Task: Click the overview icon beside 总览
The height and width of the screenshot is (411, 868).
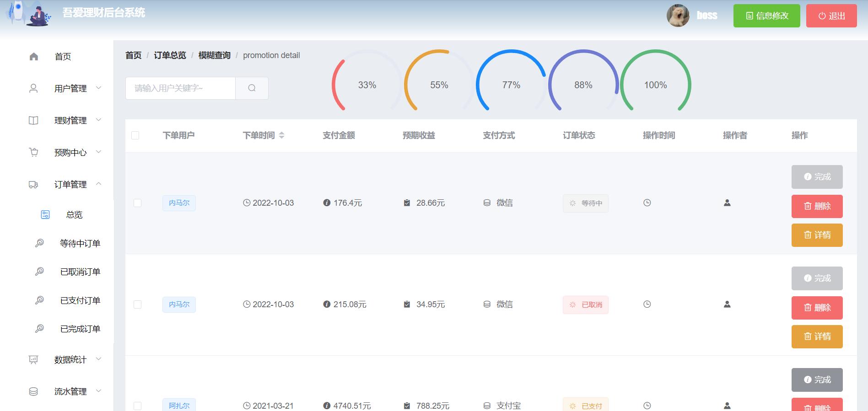Action: point(45,214)
